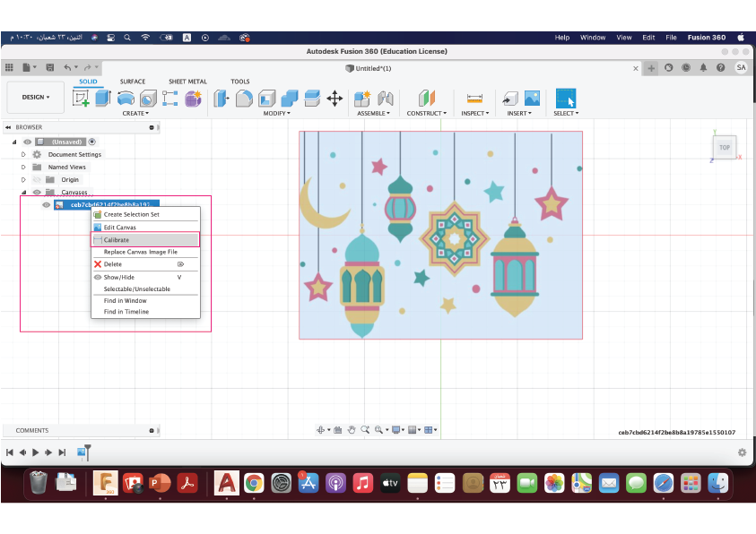The image size is (756, 534).
Task: Click the timeline Play button
Action: point(36,452)
